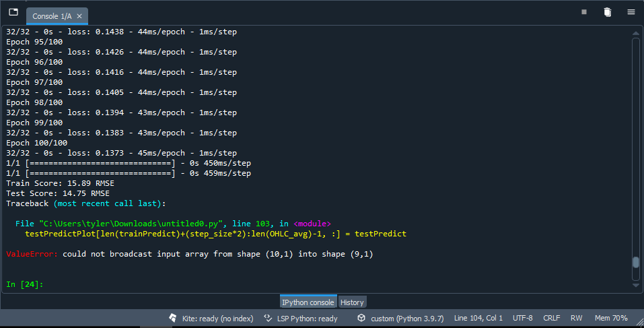Click the loss: 0.1438 output line
This screenshot has height=328, width=644.
tap(121, 32)
